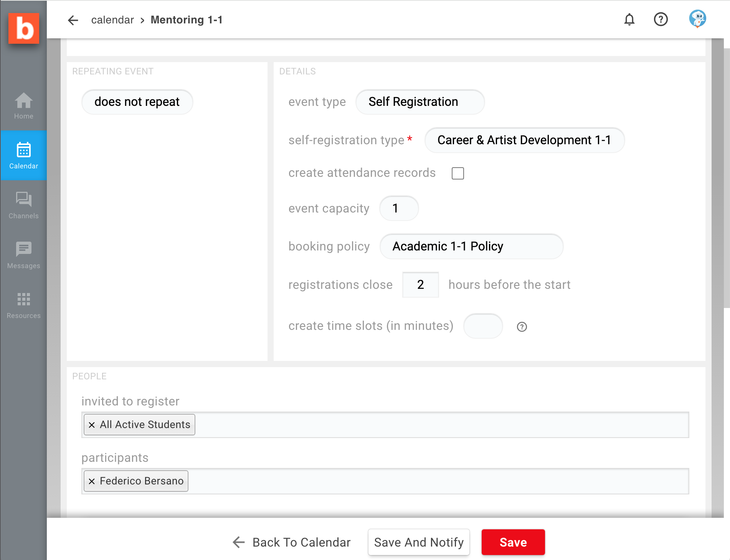Image resolution: width=730 pixels, height=560 pixels.
Task: Go to Home in sidebar
Action: pyautogui.click(x=24, y=106)
